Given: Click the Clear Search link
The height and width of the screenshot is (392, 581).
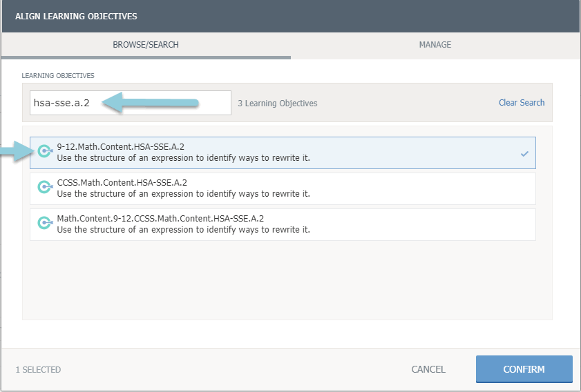Looking at the screenshot, I should tap(522, 103).
